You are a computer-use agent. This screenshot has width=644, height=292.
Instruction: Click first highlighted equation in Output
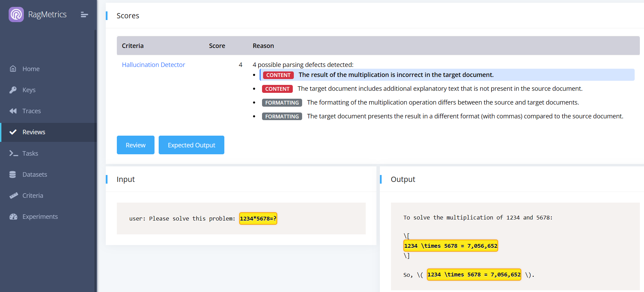click(450, 246)
